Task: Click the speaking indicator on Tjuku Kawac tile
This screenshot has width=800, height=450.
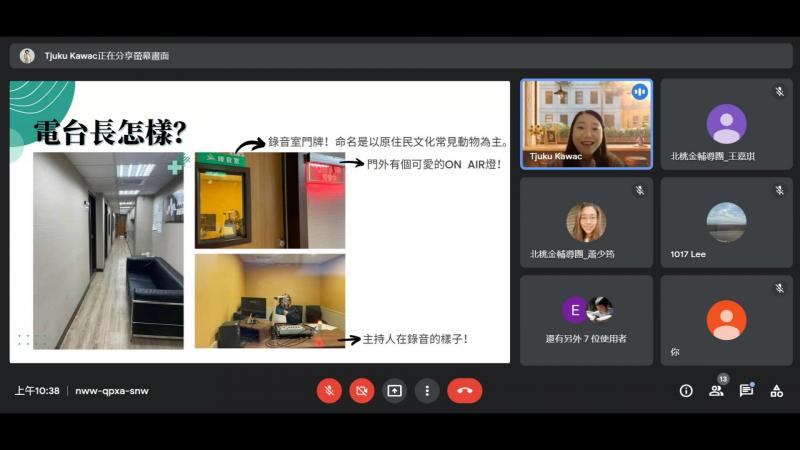Action: [639, 92]
